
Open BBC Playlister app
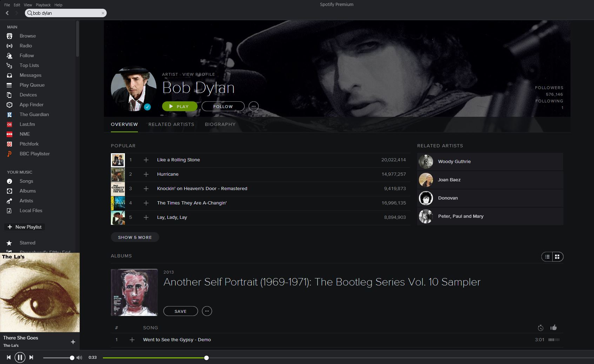tap(35, 154)
